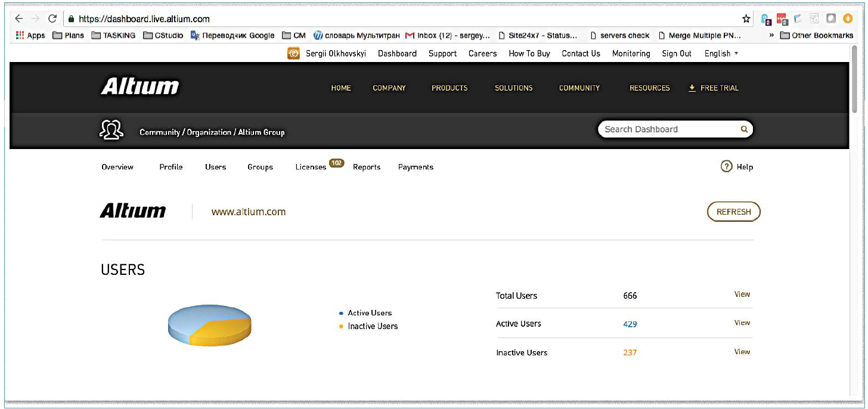Reload the page with the browser refresh icon
This screenshot has height=409, width=868.
pyautogui.click(x=52, y=18)
